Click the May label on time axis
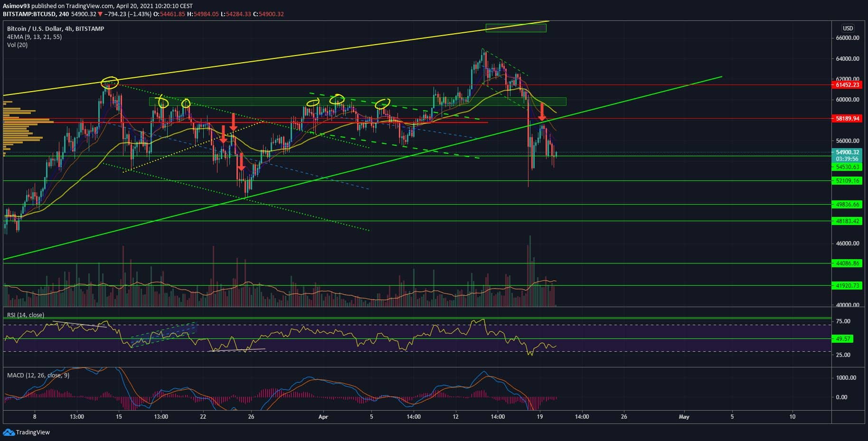868x441 pixels. click(684, 417)
